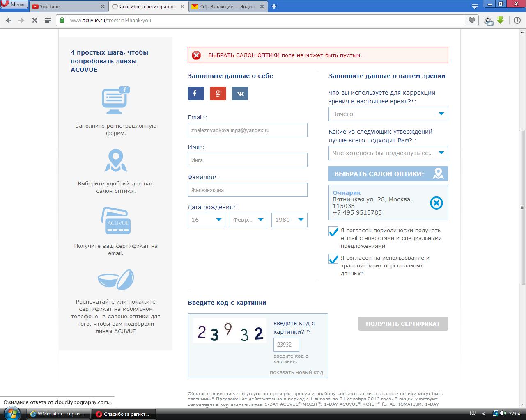The height and width of the screenshot is (420, 526).
Task: Click ВЫБРАТЬ САЛОН ОПТИКИ button
Action: (388, 174)
